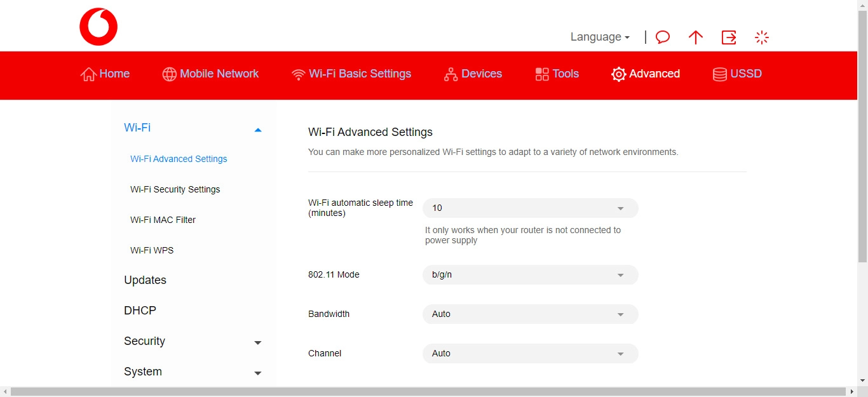
Task: Open the Bandwidth dropdown
Action: pyautogui.click(x=530, y=314)
